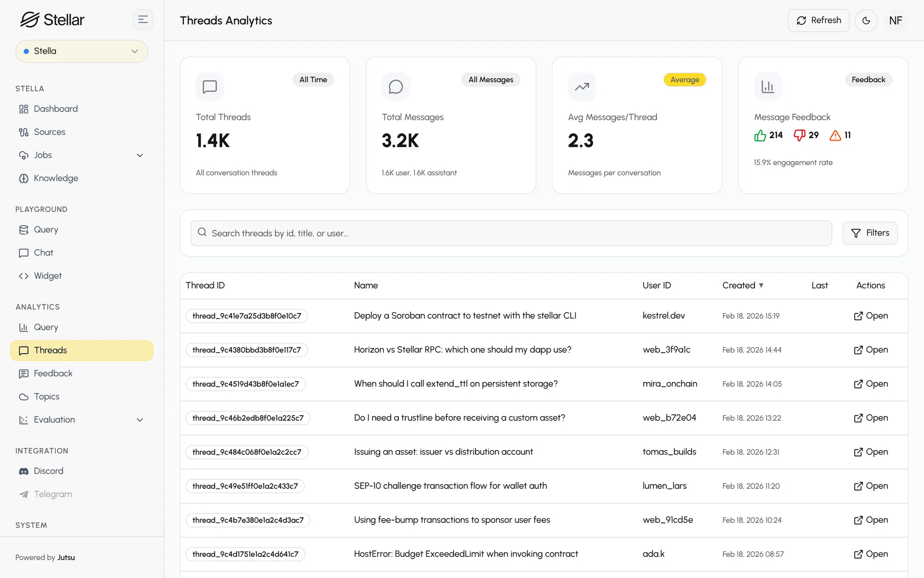Click the green thumbs-up feedback icon

tap(760, 135)
